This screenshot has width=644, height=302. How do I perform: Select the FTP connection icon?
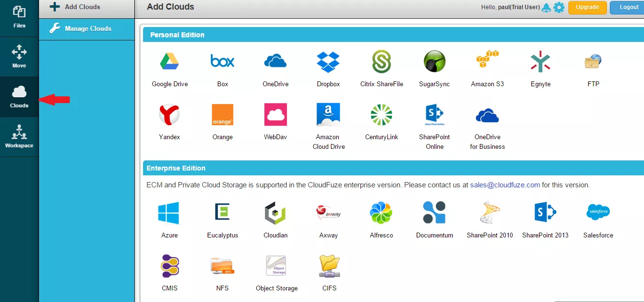[593, 62]
